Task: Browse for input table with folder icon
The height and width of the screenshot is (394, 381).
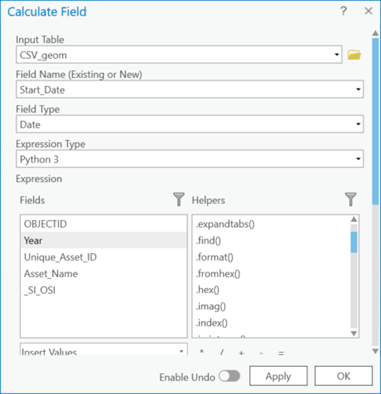Action: coord(354,55)
